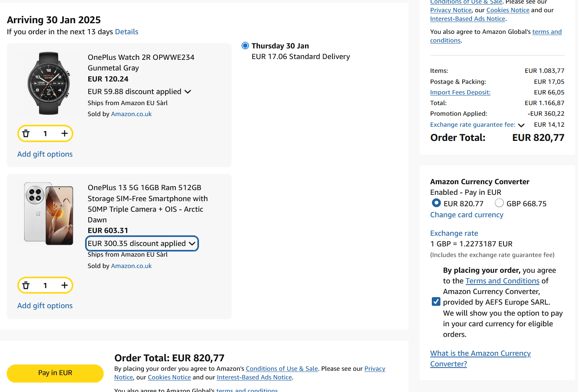Untick the Currency Converter terms agreement checkbox
This screenshot has width=578, height=392.
(436, 301)
